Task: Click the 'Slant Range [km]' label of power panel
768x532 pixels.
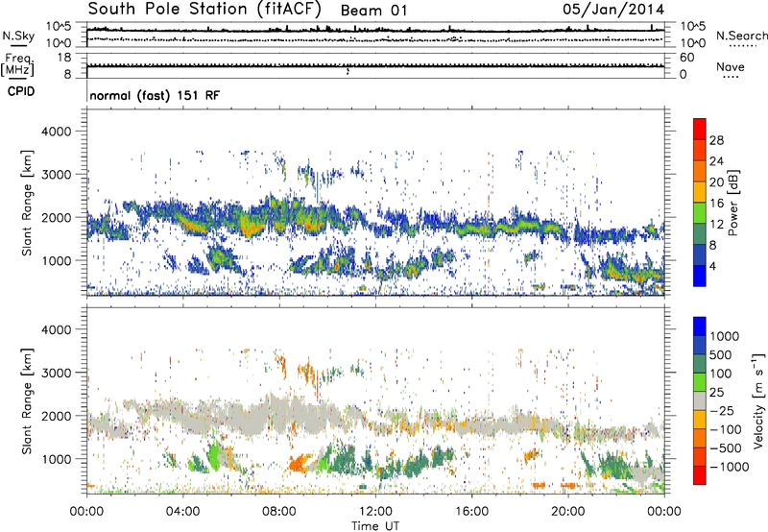Action: pyautogui.click(x=27, y=203)
